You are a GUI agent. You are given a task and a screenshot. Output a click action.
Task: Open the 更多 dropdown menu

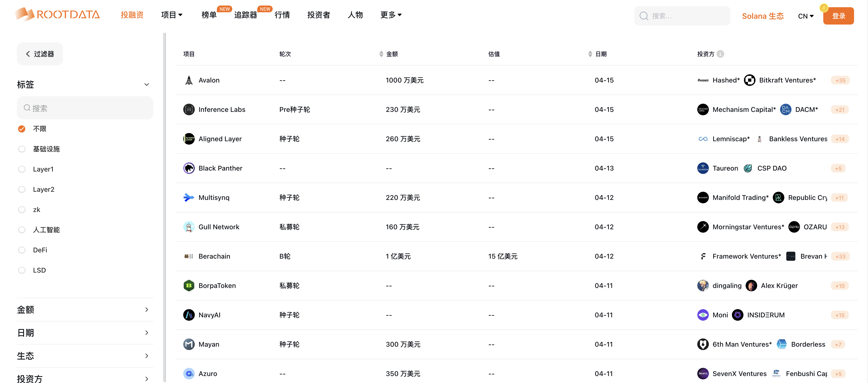(x=391, y=15)
